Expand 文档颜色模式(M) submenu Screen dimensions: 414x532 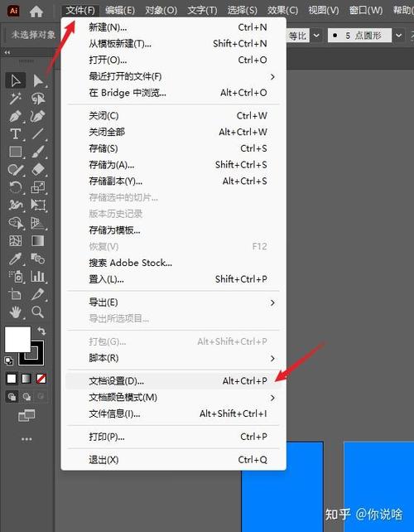272,398
